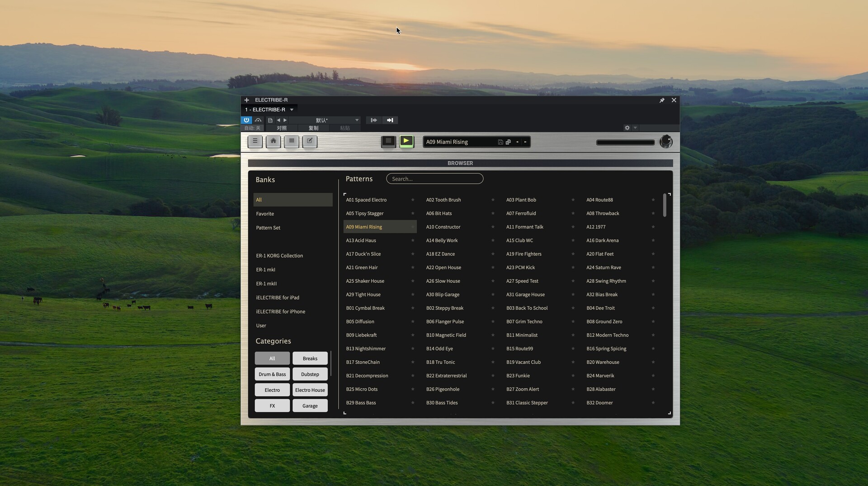868x486 pixels.
Task: Favorite star for B32 Doomer
Action: tap(653, 403)
